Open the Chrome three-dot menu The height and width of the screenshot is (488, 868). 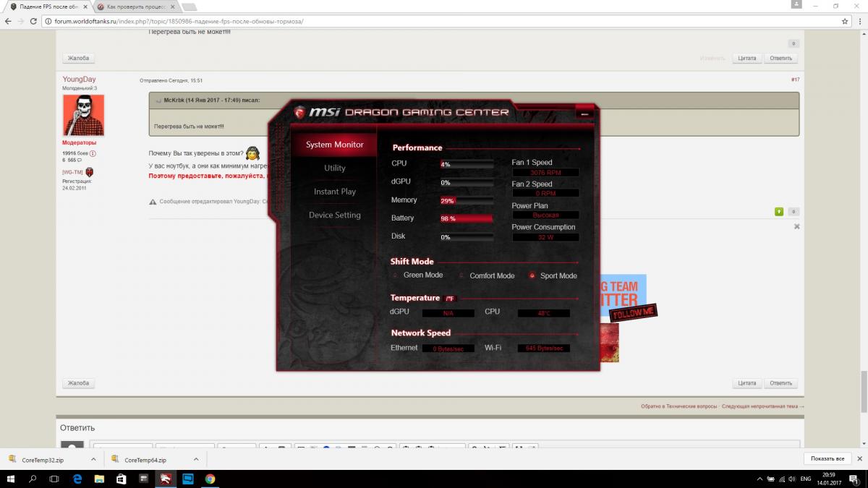[859, 21]
